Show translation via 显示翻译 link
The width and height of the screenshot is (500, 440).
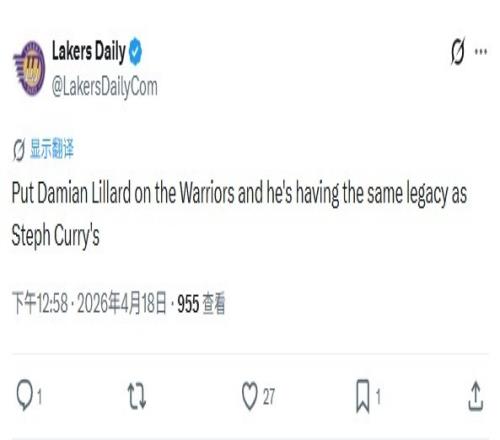tap(52, 149)
